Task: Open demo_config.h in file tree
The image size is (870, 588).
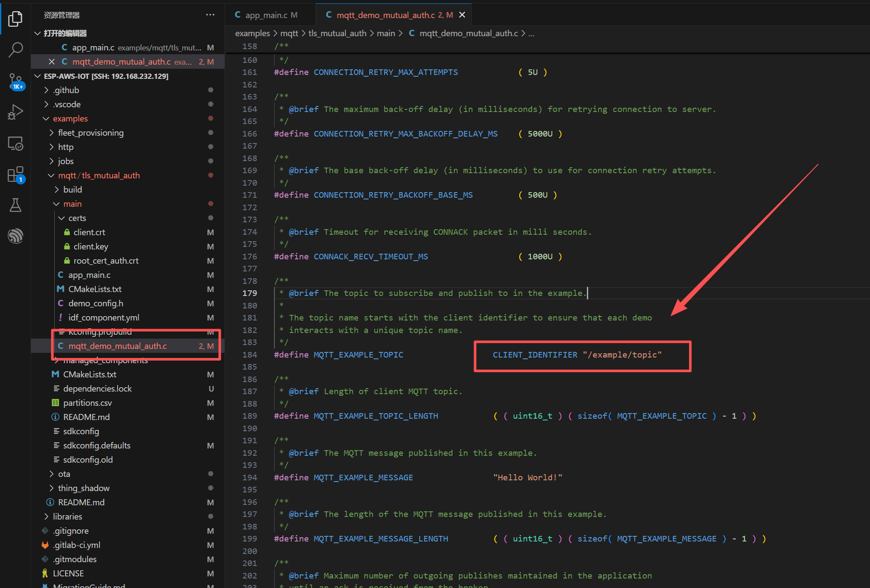Action: (x=96, y=303)
